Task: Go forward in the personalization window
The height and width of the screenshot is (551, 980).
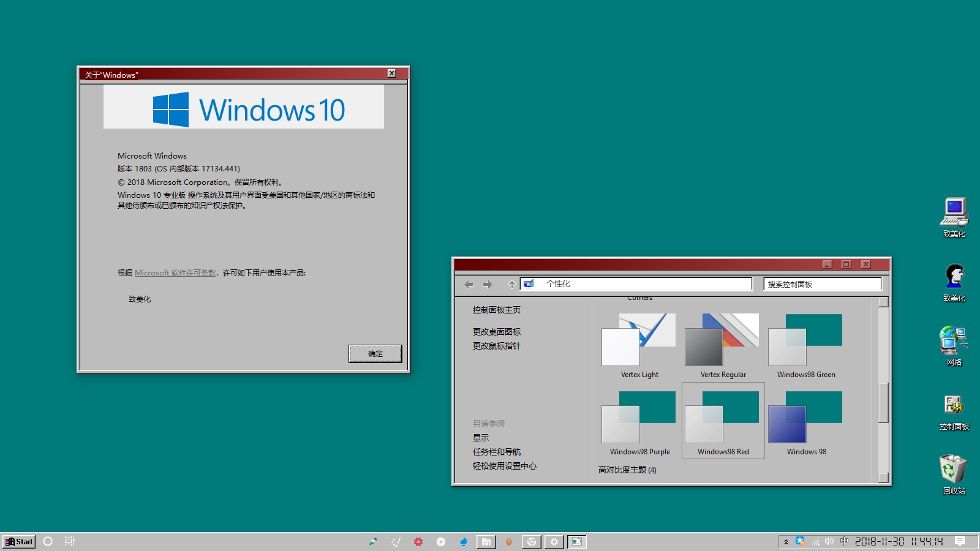Action: pyautogui.click(x=488, y=284)
